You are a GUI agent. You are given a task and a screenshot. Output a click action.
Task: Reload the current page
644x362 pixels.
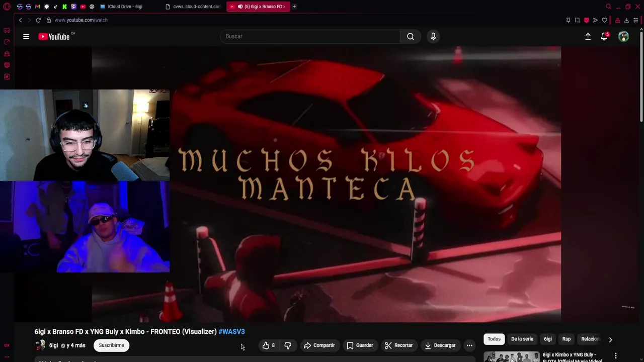tap(38, 20)
